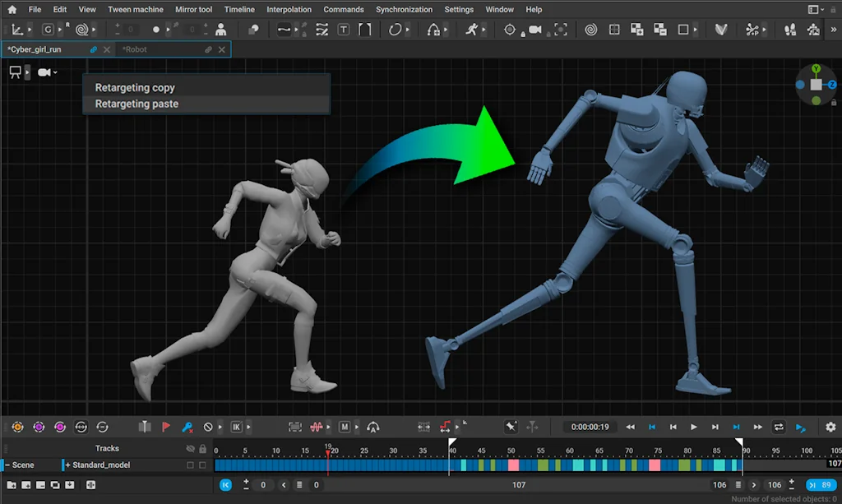Click the running figure icon in toolbar
The height and width of the screenshot is (504, 842).
471,30
